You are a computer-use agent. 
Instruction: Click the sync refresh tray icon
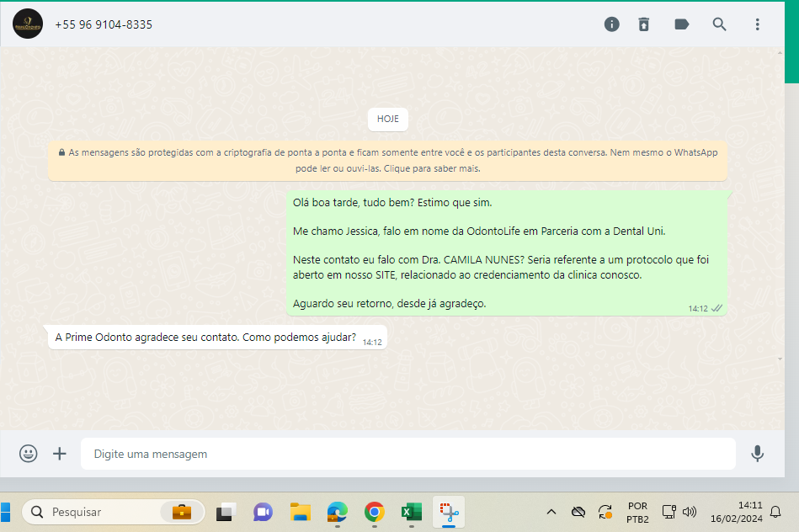click(605, 512)
